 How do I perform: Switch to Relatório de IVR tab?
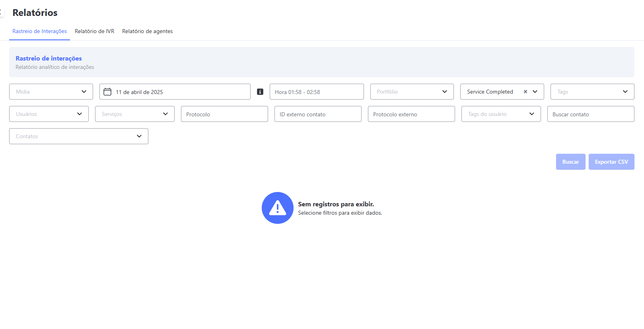pos(94,31)
